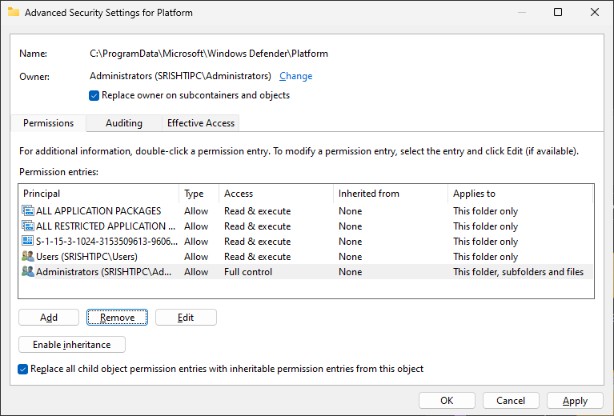Click the ALL RESTRICTED APPLICATION entry icon
Image resolution: width=614 pixels, height=416 pixels.
tap(27, 226)
